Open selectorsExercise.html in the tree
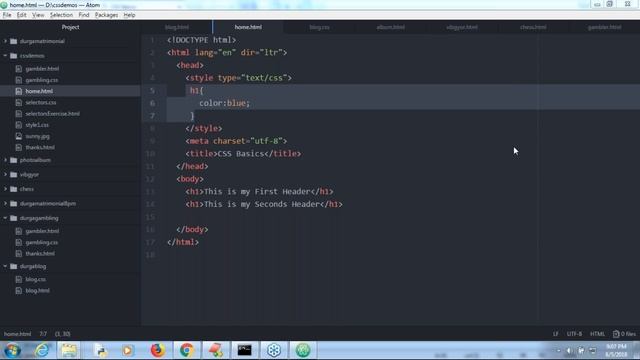The image size is (640, 360). click(x=53, y=114)
